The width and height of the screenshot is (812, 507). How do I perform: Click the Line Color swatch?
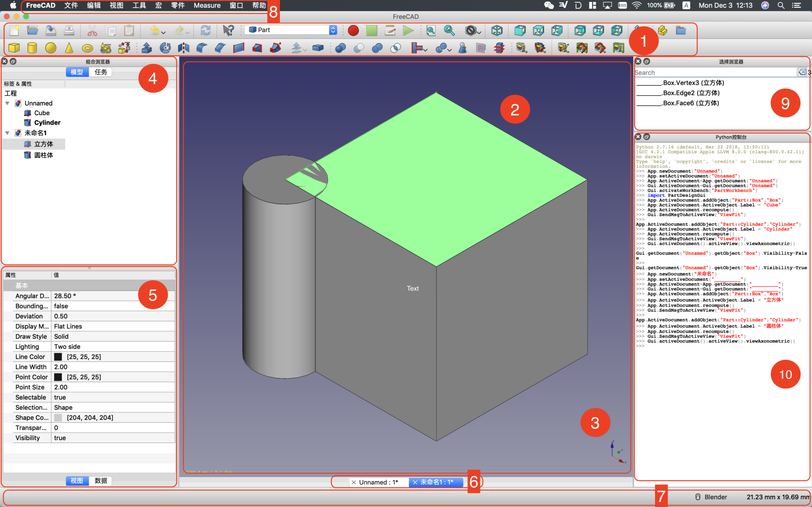58,357
